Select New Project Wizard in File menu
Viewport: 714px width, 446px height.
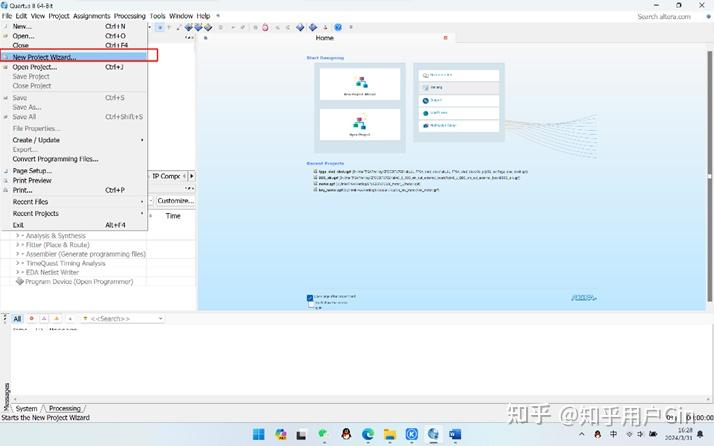[74, 57]
